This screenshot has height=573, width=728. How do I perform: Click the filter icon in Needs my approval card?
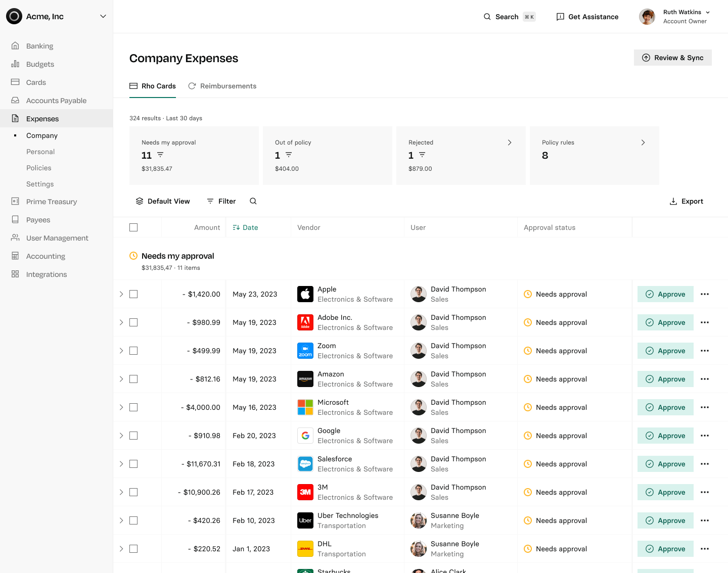160,155
